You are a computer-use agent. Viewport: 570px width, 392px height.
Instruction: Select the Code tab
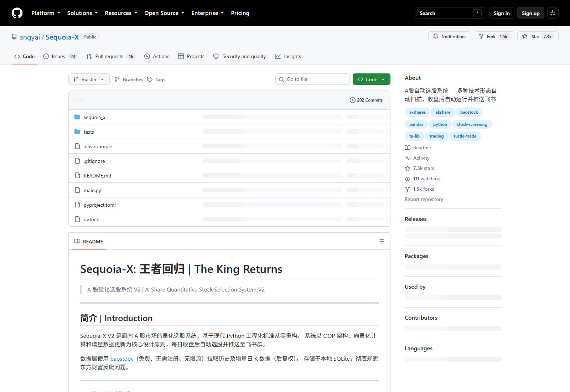click(x=24, y=56)
